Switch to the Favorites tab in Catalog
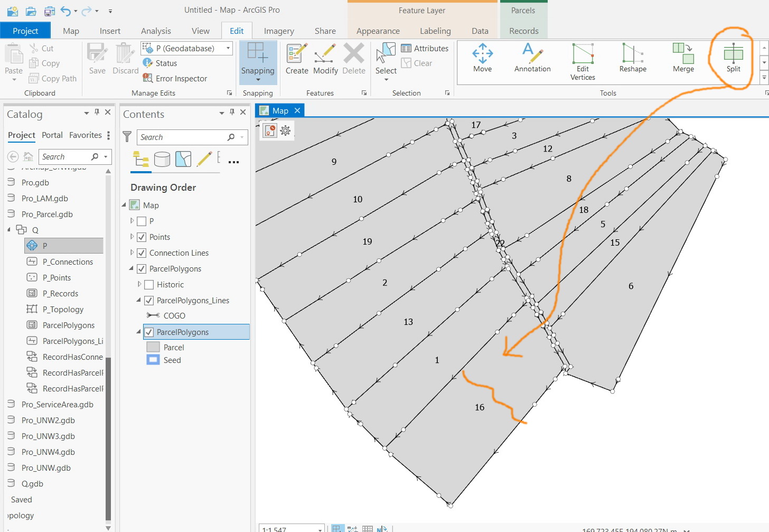The width and height of the screenshot is (769, 532). (x=85, y=135)
